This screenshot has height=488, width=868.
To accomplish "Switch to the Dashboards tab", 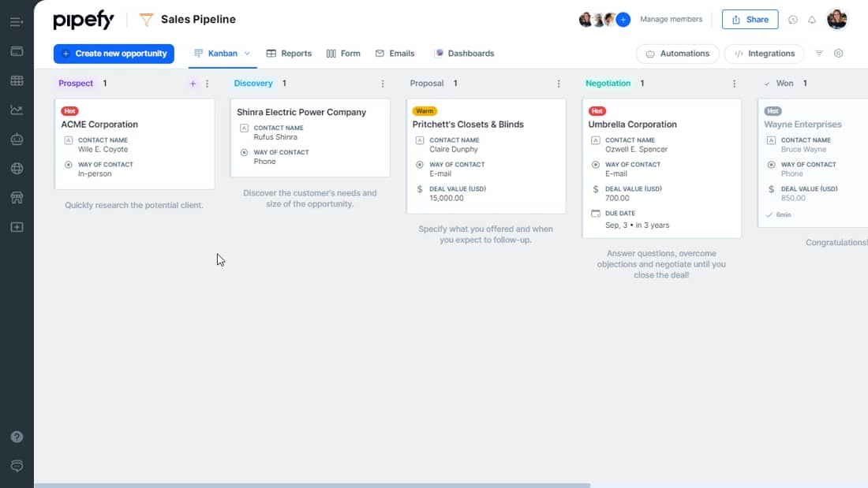I will pos(464,54).
